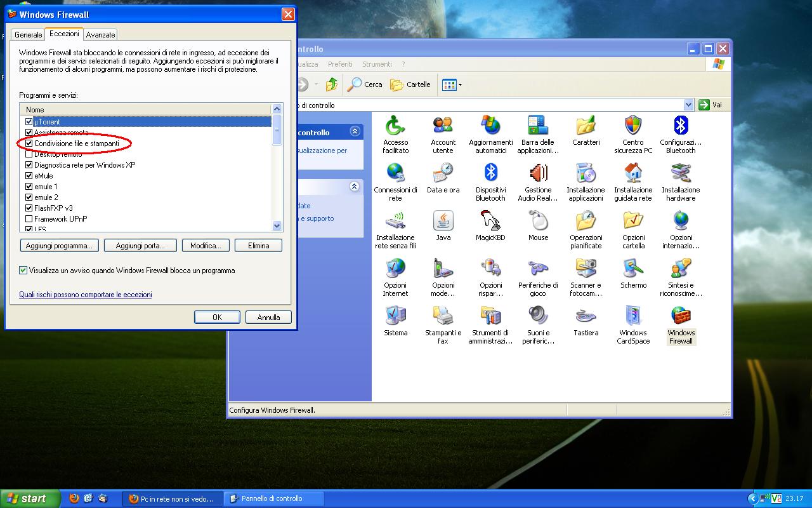Click the Up folder toolbar icon
Image resolution: width=812 pixels, height=508 pixels.
tap(332, 84)
